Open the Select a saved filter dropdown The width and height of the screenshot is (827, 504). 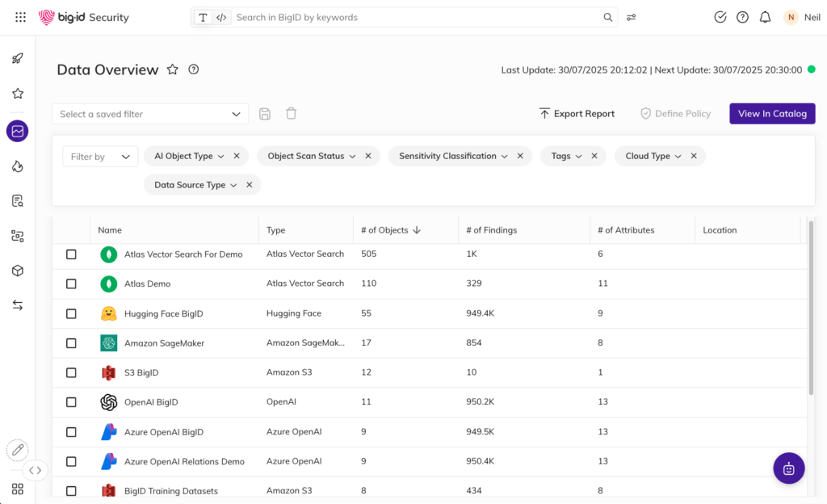(x=149, y=114)
